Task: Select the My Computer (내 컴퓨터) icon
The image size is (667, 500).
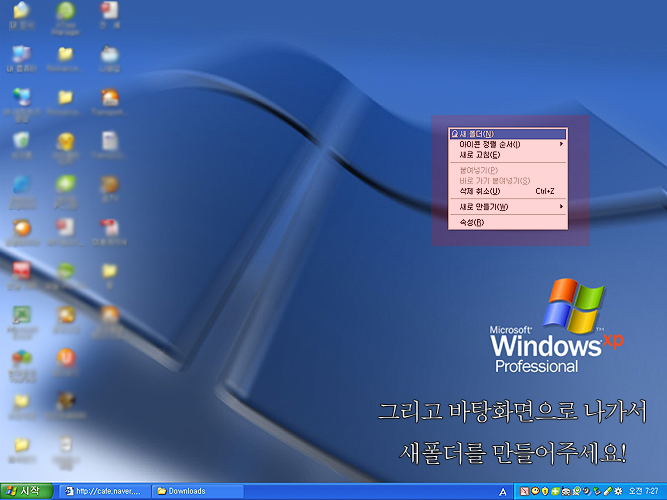Action: pyautogui.click(x=20, y=55)
